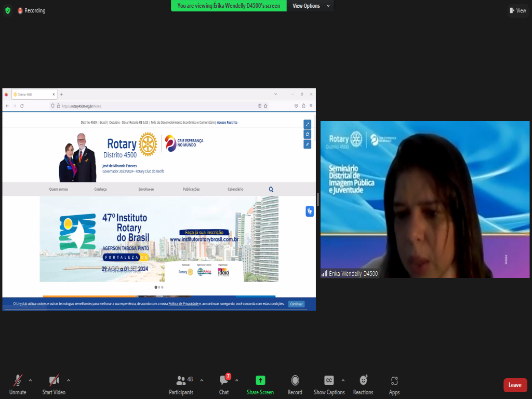Start recording with the Record icon
This screenshot has width=532, height=399.
(x=295, y=380)
